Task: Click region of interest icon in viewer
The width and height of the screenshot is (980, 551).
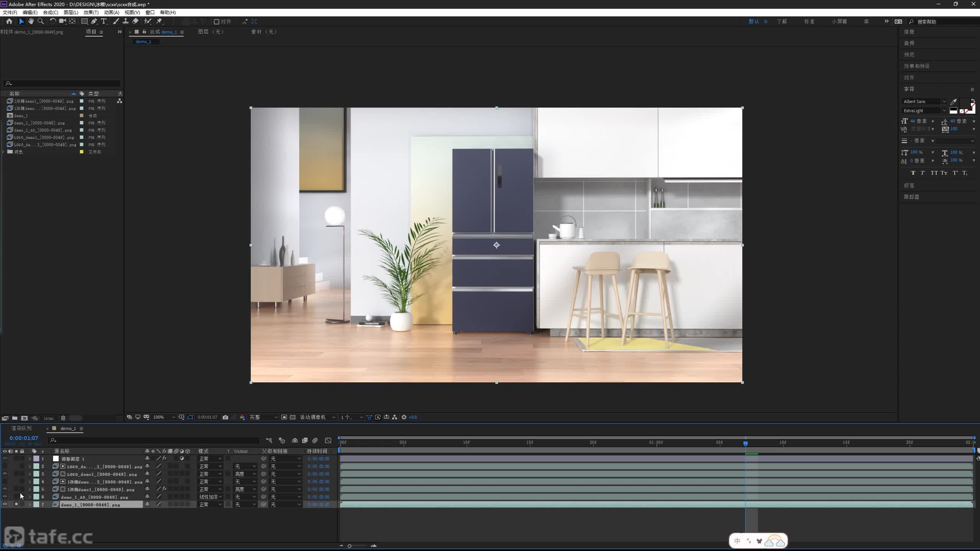Action: coord(284,417)
